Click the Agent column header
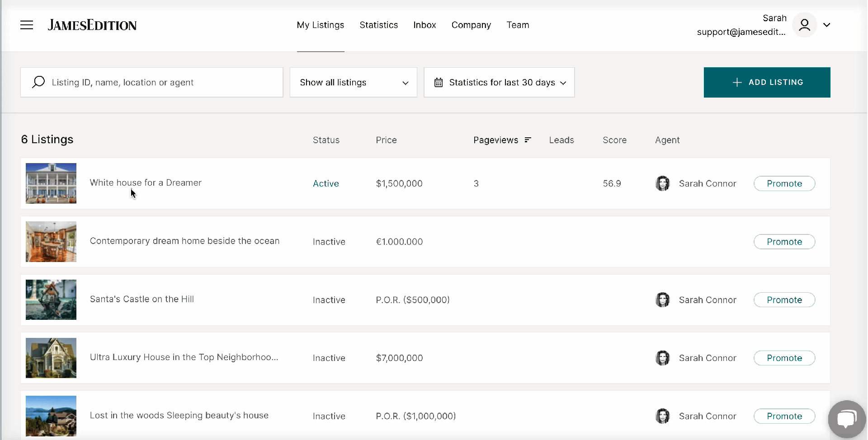 click(667, 140)
